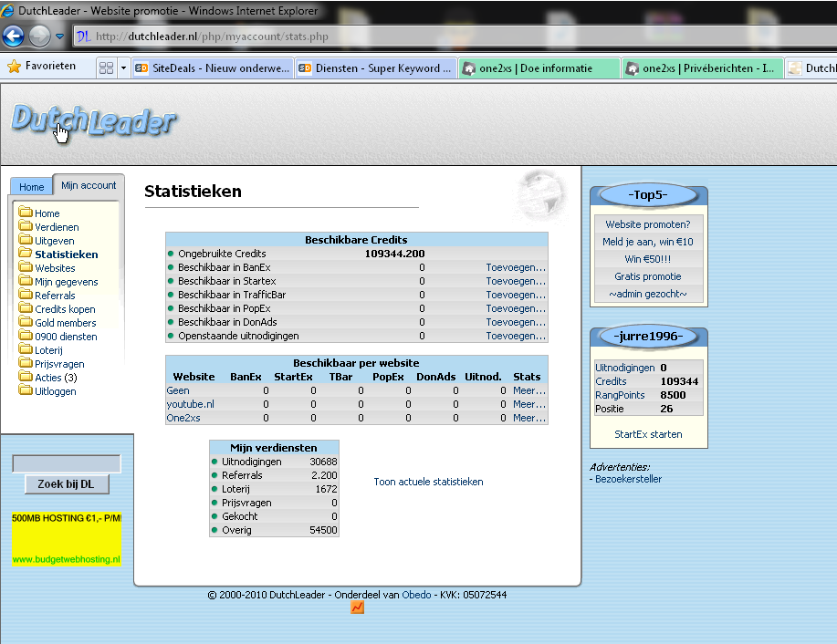Click Gratis promotie link
This screenshot has height=644, width=837.
(647, 276)
